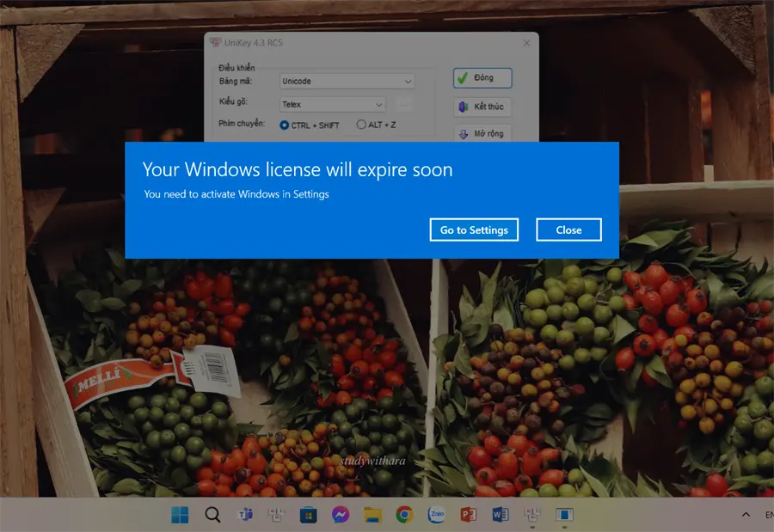Dismiss license warning with Close button
The width and height of the screenshot is (774, 532).
click(x=568, y=230)
